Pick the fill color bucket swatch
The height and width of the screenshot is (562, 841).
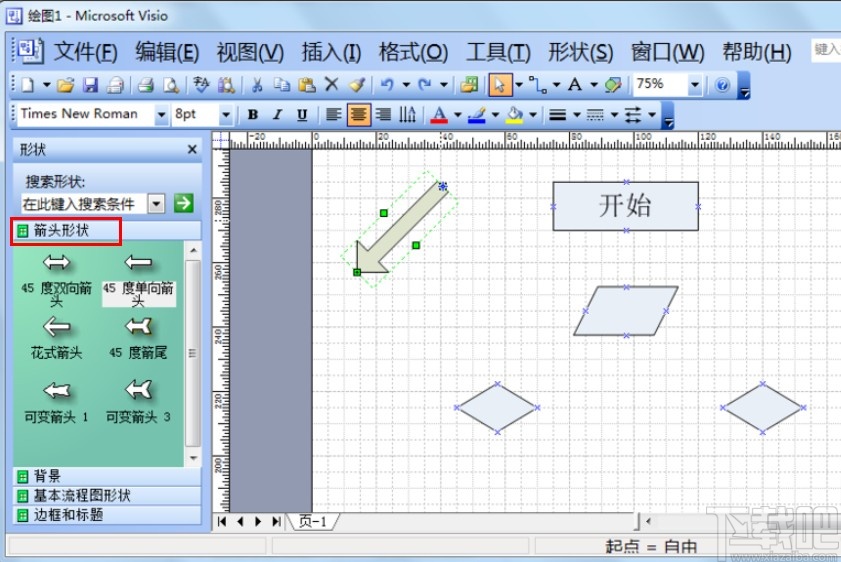[514, 115]
